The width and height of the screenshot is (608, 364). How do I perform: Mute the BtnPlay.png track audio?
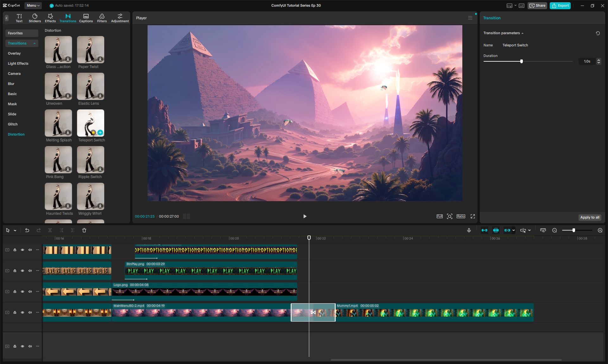pyautogui.click(x=30, y=271)
